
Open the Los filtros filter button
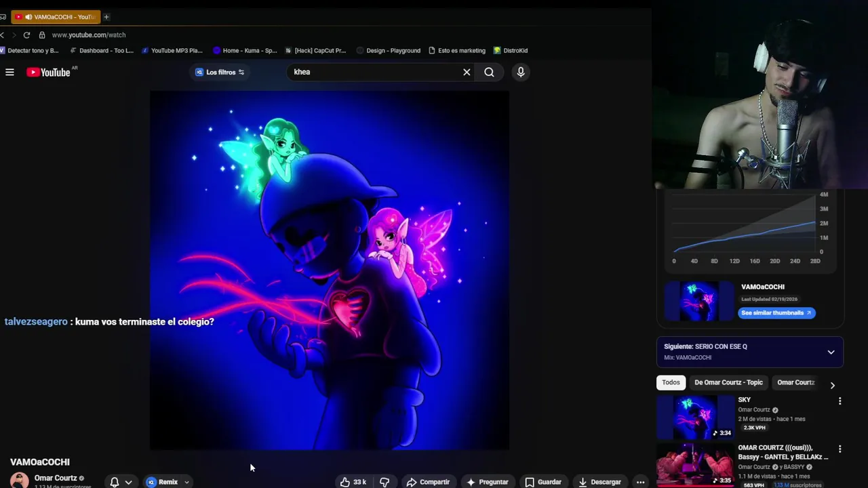pos(220,72)
